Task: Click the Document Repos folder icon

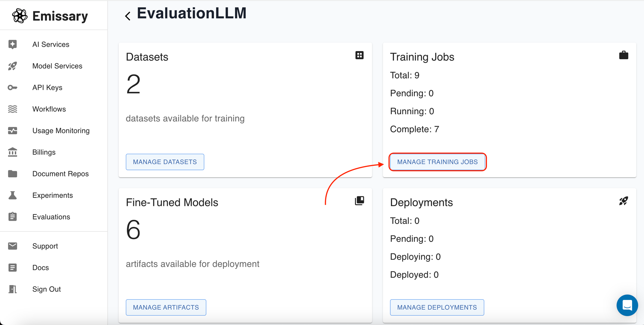Action: [13, 174]
